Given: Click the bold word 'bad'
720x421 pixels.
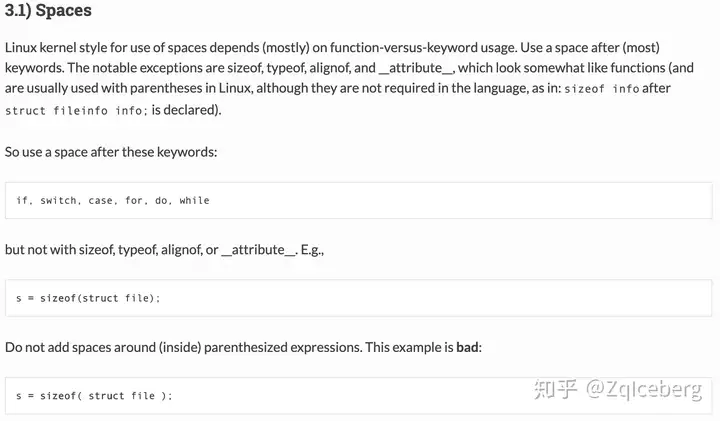Looking at the screenshot, I should click(x=467, y=348).
